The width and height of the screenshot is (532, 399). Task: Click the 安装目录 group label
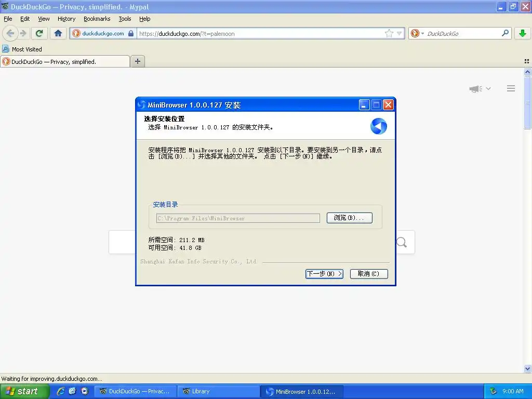[165, 205]
